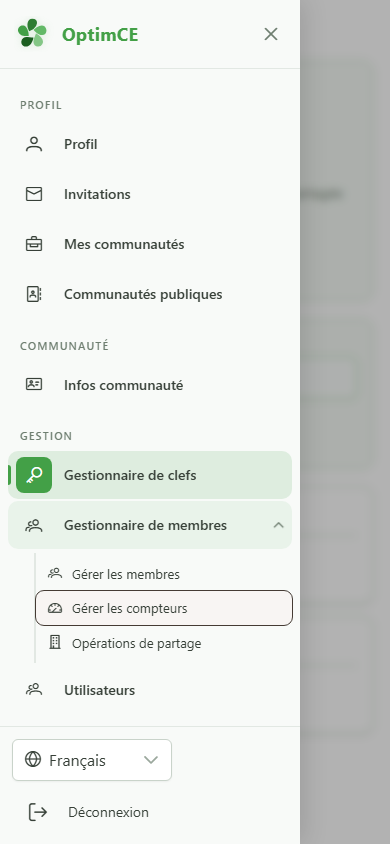390x844 pixels.
Task: Click the globe icon in language selector
Action: [33, 759]
